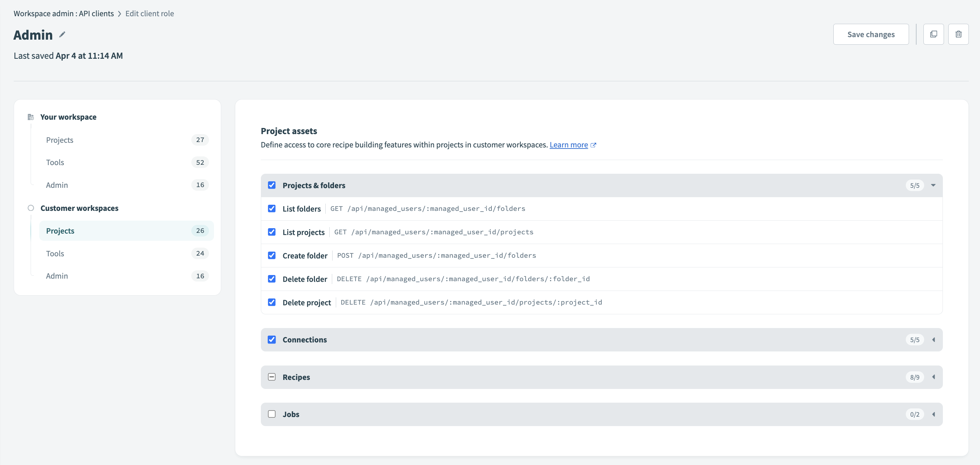Toggle the Delete folder checkbox
Image resolution: width=980 pixels, height=465 pixels.
(272, 279)
